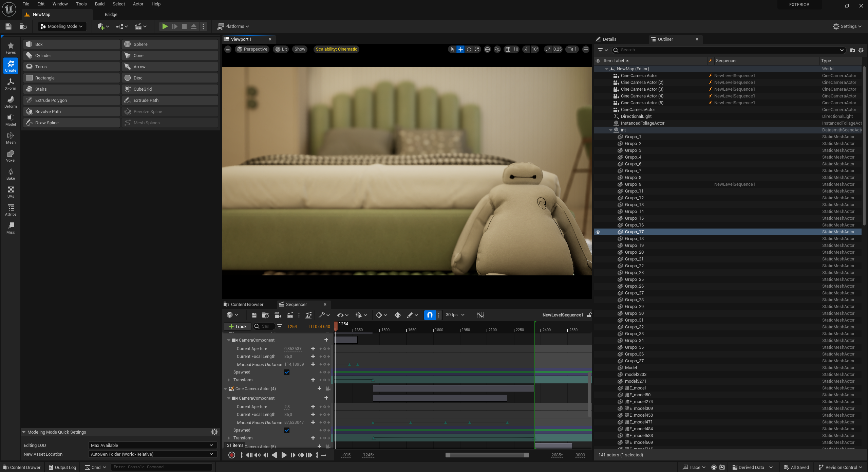
Task: Click the Save icon in main toolbar
Action: [8, 26]
